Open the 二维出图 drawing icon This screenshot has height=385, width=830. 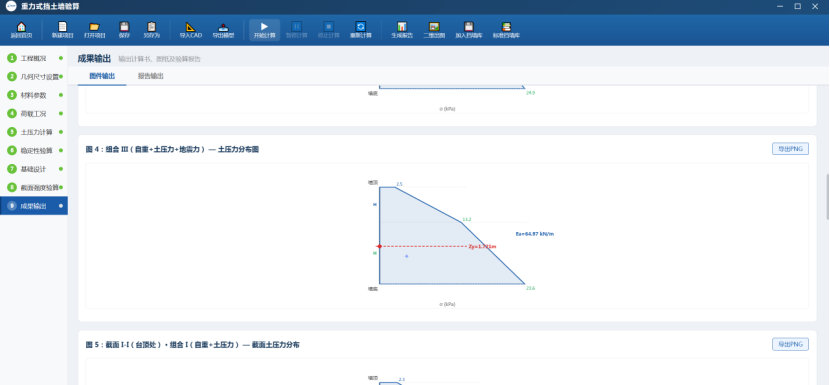(434, 30)
